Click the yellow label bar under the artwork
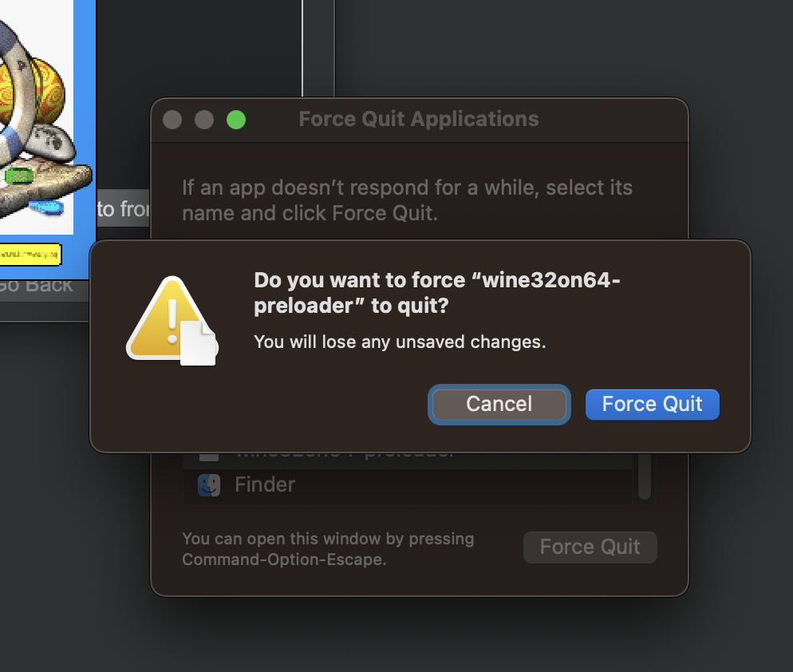 coord(30,254)
